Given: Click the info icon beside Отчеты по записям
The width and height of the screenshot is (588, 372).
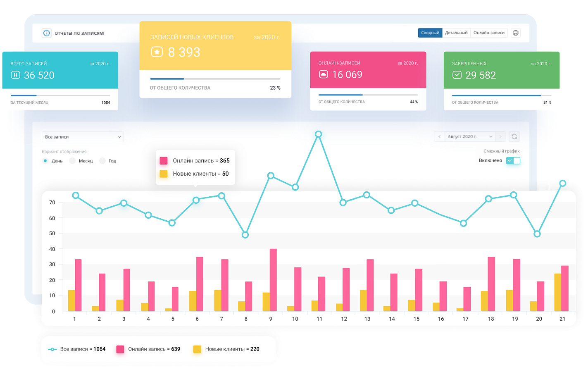Looking at the screenshot, I should pos(47,33).
